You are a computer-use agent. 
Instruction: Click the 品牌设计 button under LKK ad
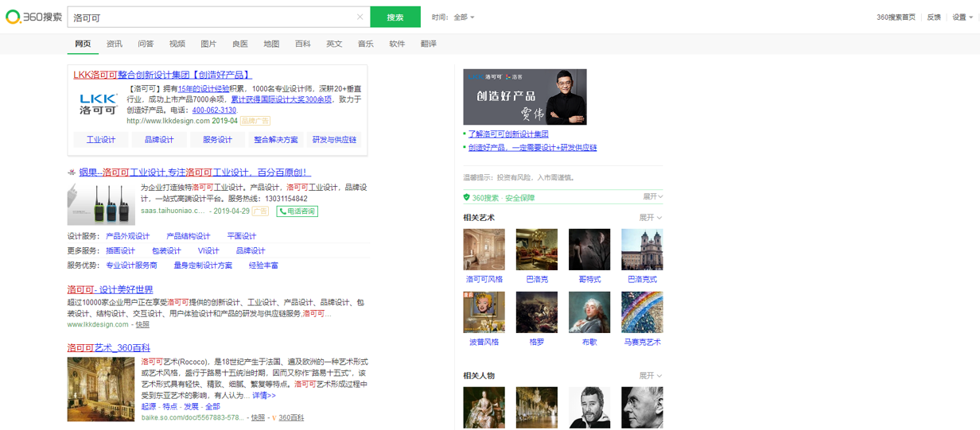click(159, 140)
